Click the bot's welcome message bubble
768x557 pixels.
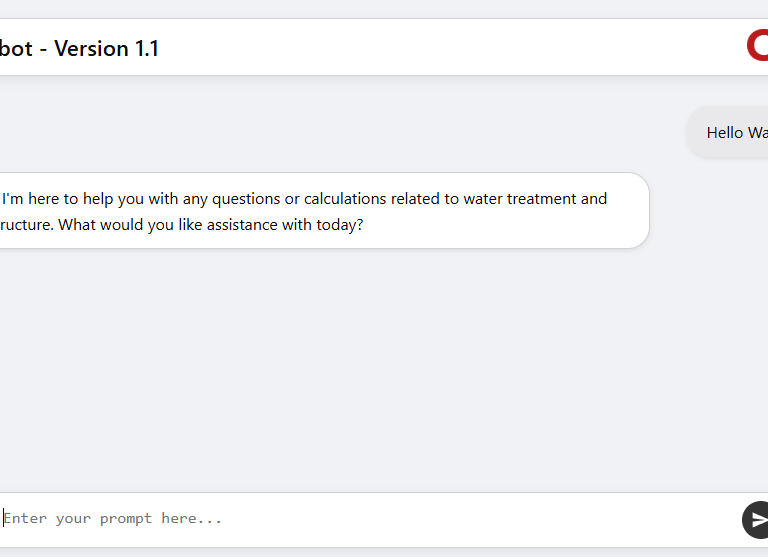[320, 211]
